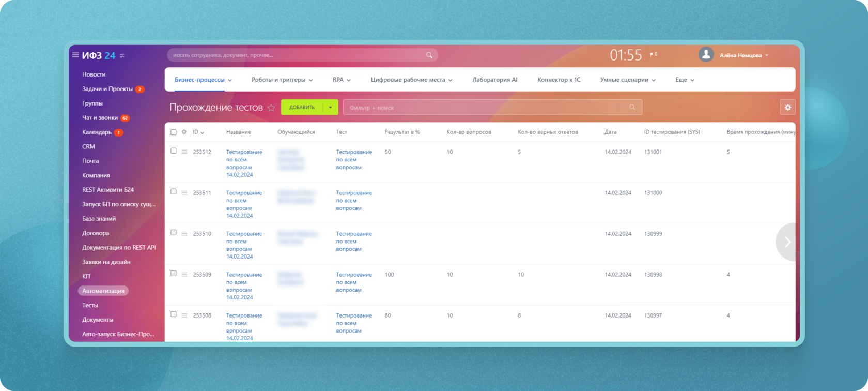Open row actions menu for record 253509
Viewport: 868px width, 391px height.
tap(184, 274)
